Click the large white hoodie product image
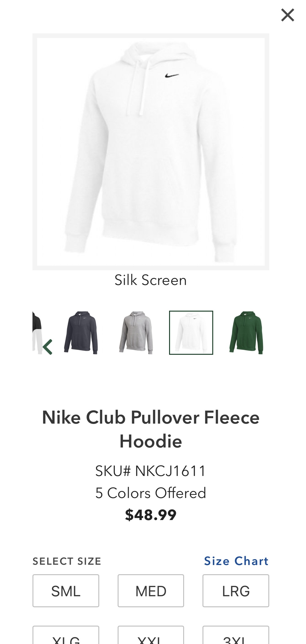Image resolution: width=306 pixels, height=644 pixels. point(151,152)
